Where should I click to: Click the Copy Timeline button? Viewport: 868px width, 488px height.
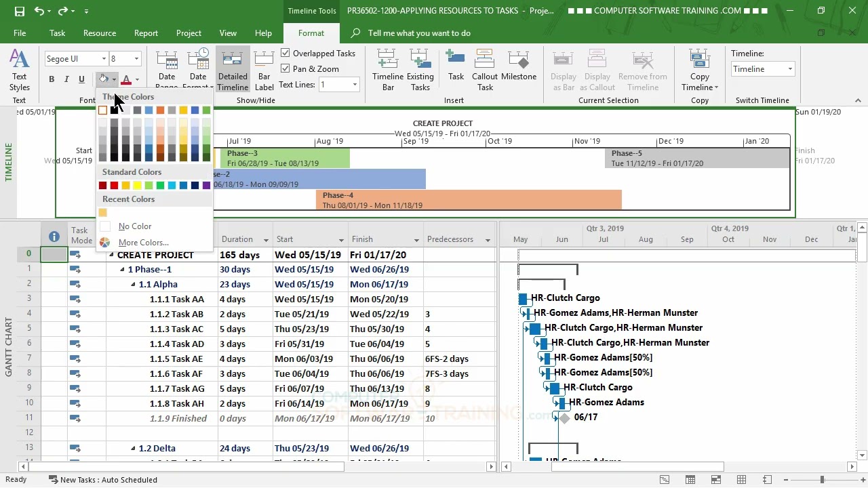(700, 70)
